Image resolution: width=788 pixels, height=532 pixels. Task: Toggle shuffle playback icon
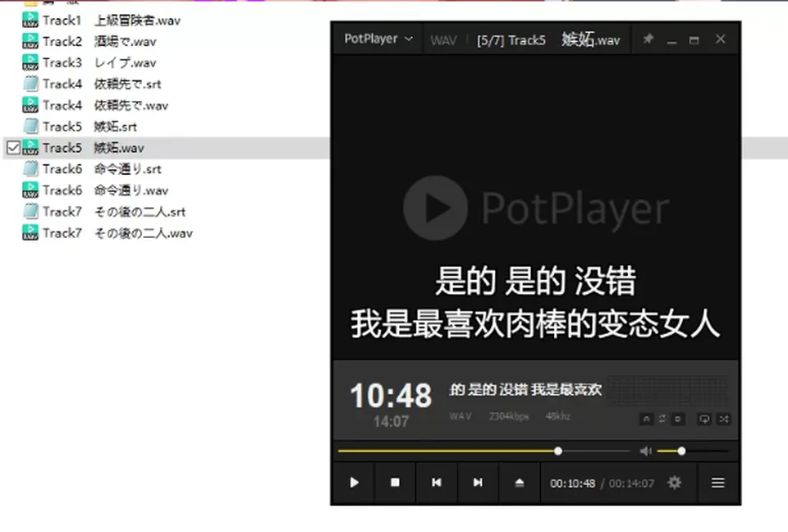point(724,419)
